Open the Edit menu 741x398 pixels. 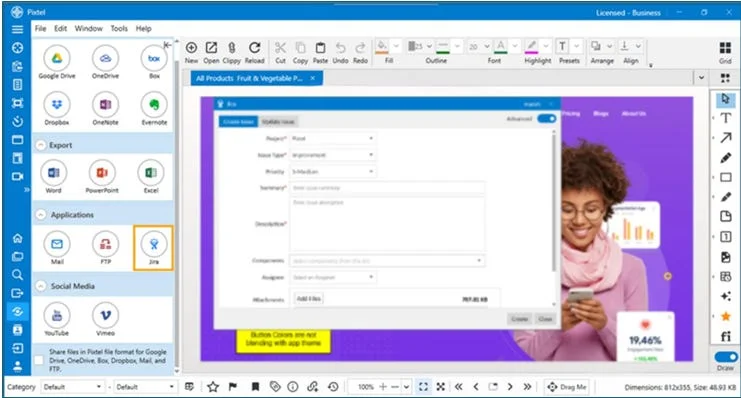(x=60, y=28)
